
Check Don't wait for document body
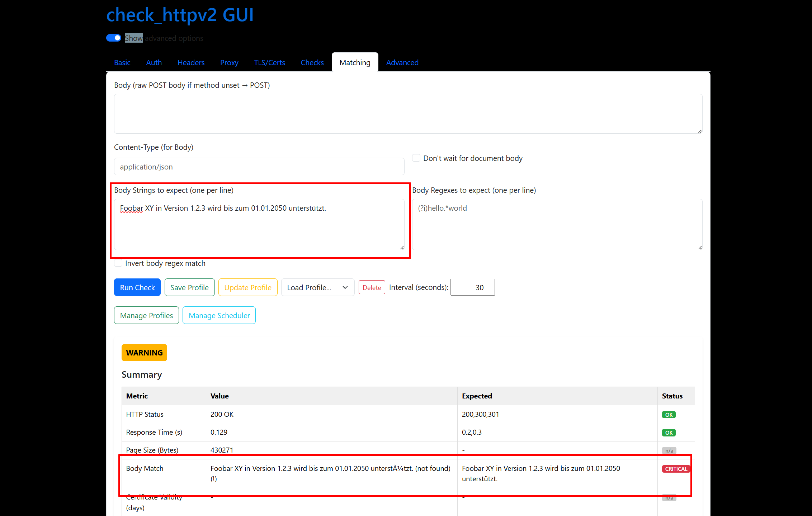point(416,158)
